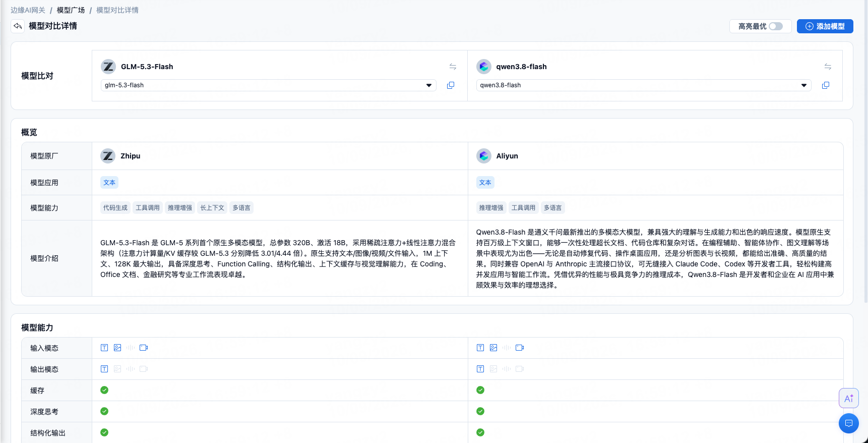
Task: Click the 文本 tag under Zhipu
Action: 109,183
